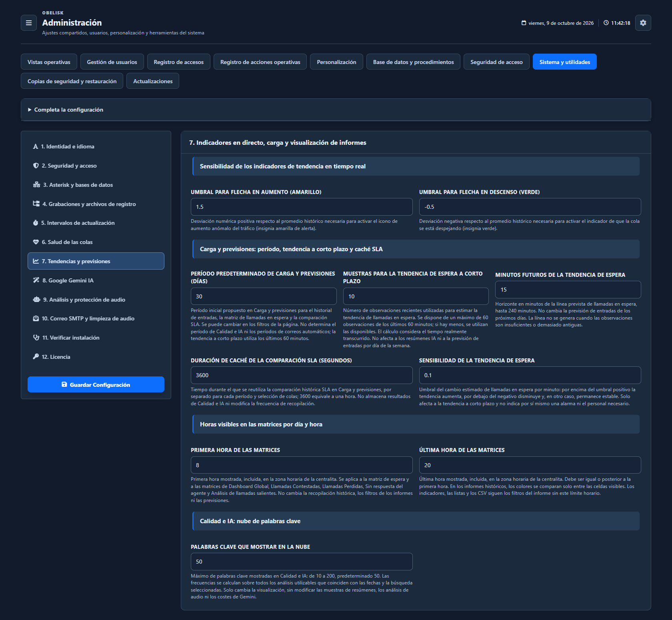This screenshot has width=672, height=620.
Task: Open section 8. Google Gemini IA
Action: tap(96, 280)
